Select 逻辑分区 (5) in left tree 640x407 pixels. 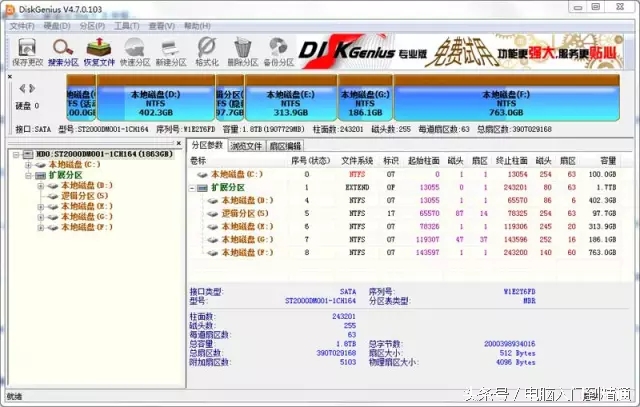[x=84, y=196]
